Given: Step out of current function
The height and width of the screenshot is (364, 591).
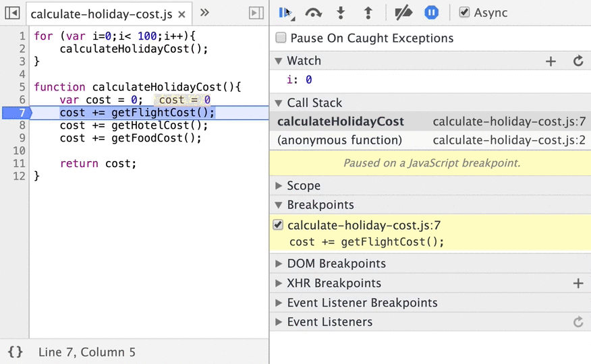Looking at the screenshot, I should 368,13.
